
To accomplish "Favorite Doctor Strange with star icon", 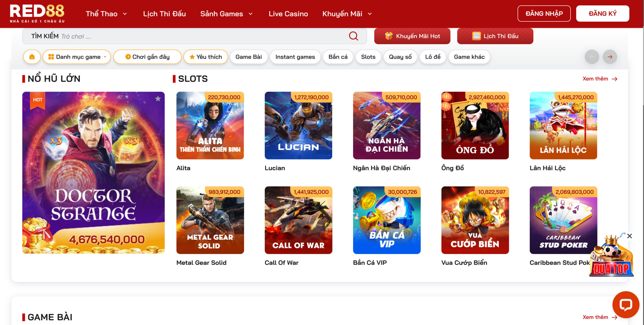I will click(158, 99).
